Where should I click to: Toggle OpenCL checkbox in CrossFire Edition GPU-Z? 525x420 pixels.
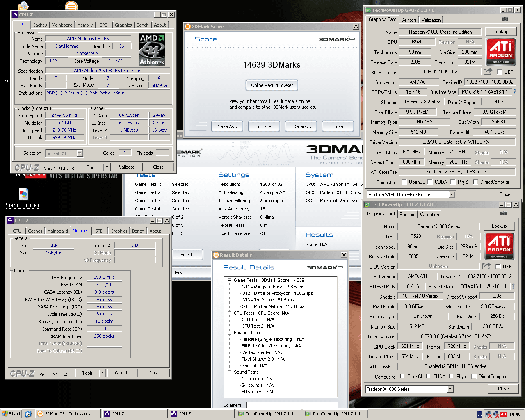coord(404,182)
